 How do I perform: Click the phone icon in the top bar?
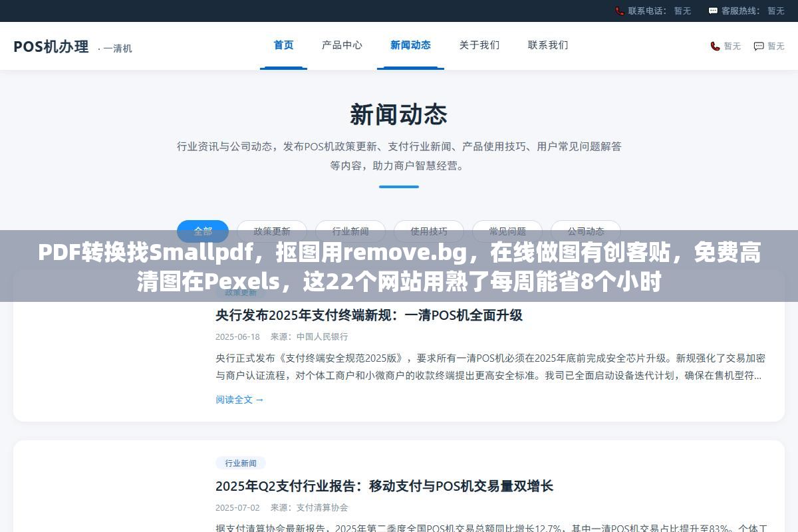[620, 11]
